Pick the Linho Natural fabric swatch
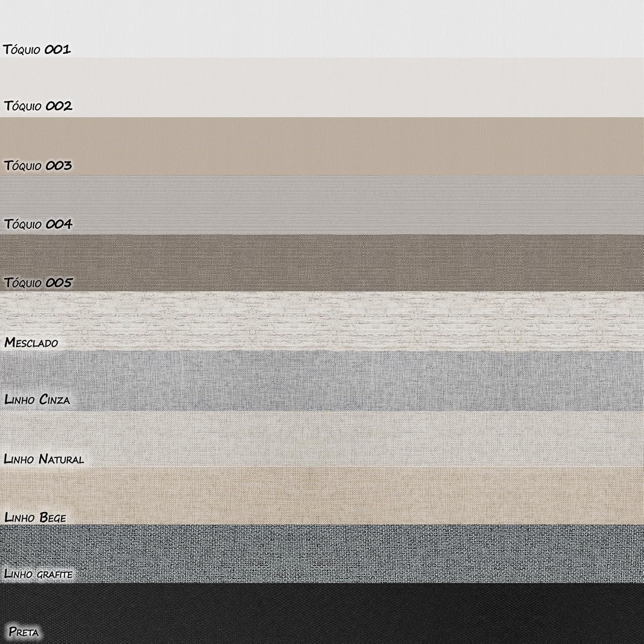 pos(322,439)
